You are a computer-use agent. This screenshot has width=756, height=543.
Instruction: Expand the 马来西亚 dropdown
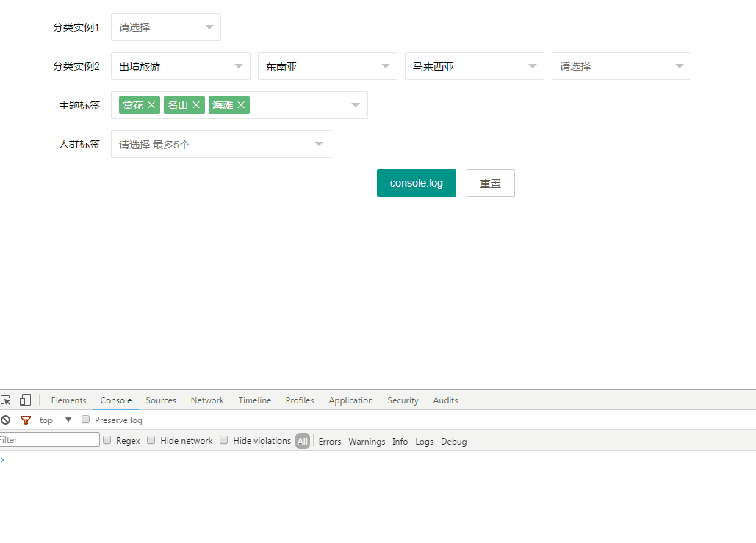pyautogui.click(x=474, y=66)
